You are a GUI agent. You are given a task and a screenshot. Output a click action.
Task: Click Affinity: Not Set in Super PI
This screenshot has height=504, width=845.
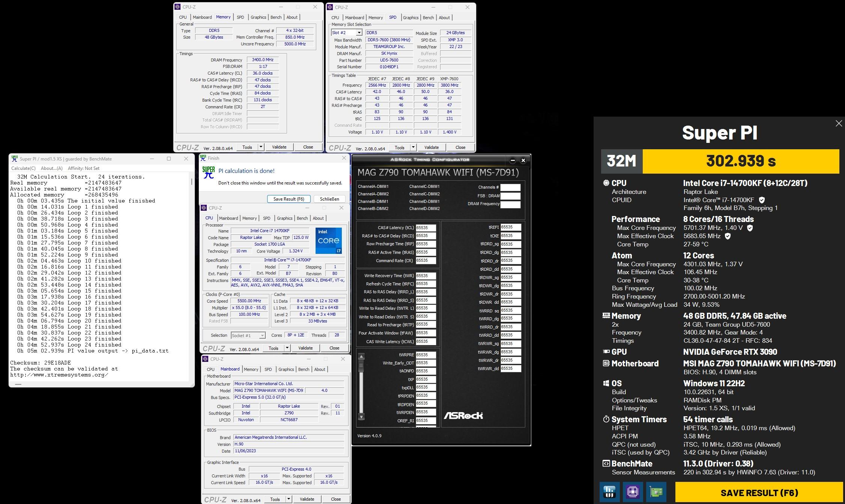point(84,168)
